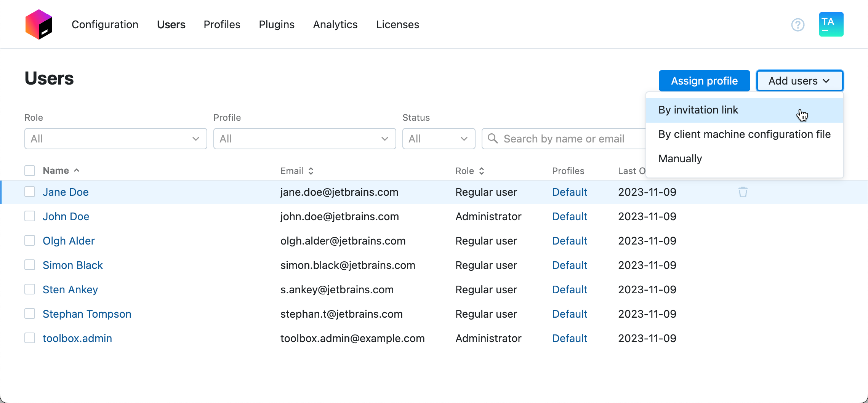
Task: Open the Licenses tab
Action: [397, 24]
